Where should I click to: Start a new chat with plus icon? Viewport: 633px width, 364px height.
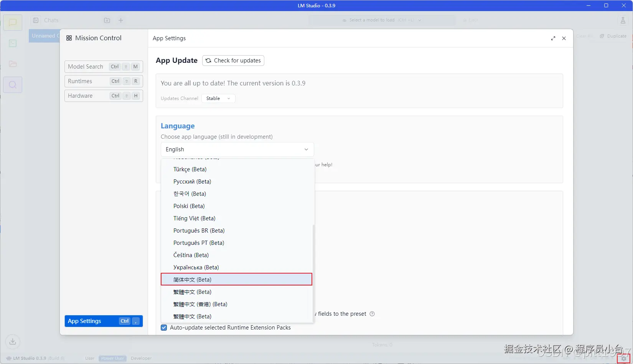point(121,20)
